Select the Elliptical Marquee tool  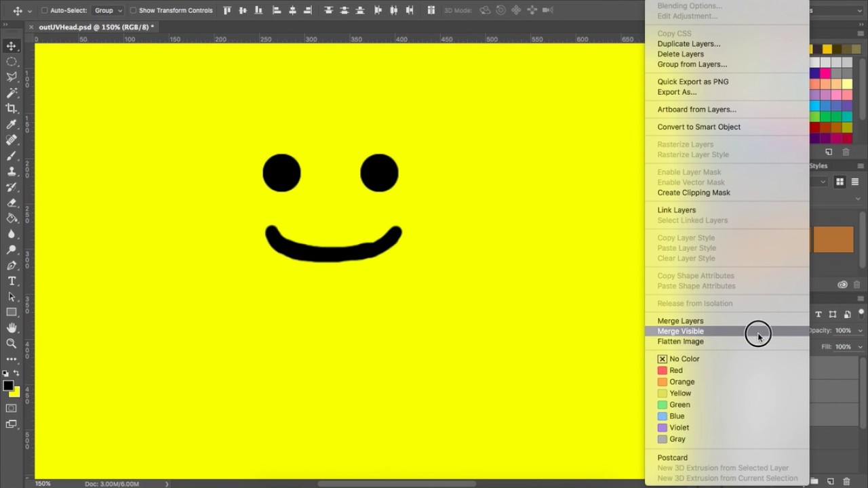click(x=12, y=62)
